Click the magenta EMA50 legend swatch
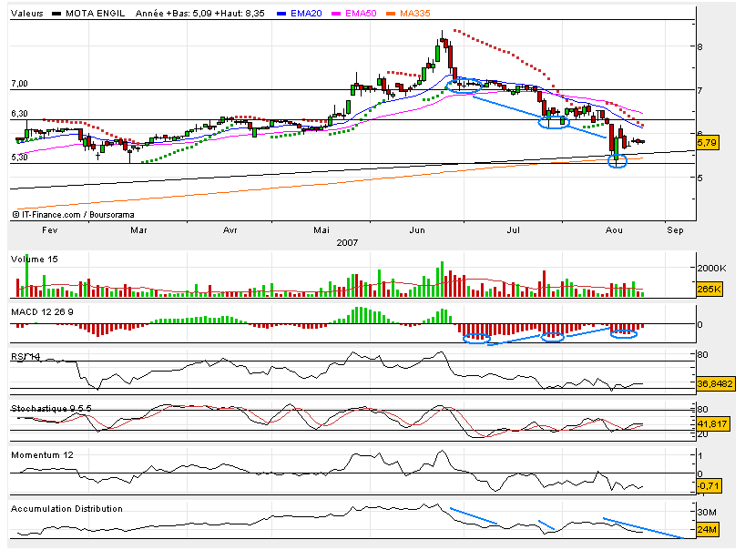 point(336,14)
